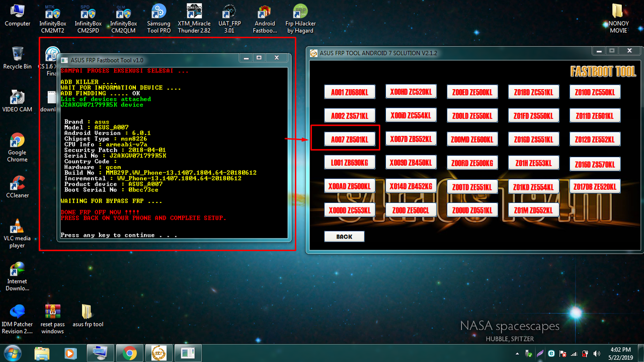Launch XTM_Miracle Thunder 2.82 shortcut
Image resolution: width=644 pixels, height=362 pixels.
pos(194,19)
